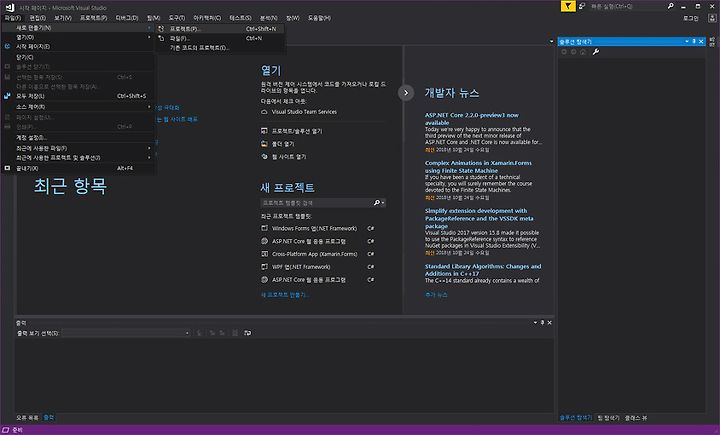Click the 빠른 실행 quick launch field

[627, 6]
